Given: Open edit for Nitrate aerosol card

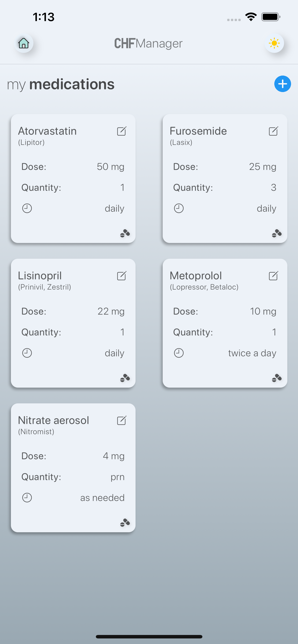Looking at the screenshot, I should (122, 421).
